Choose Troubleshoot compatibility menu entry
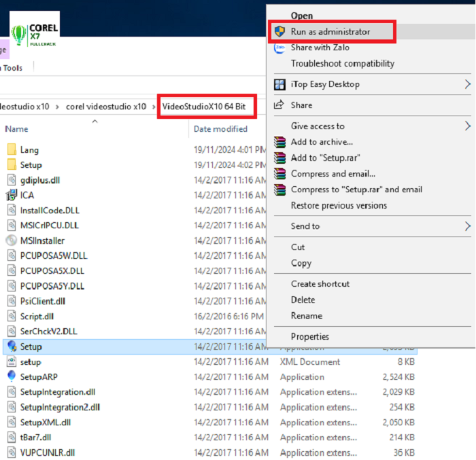The width and height of the screenshot is (476, 460). coord(342,63)
